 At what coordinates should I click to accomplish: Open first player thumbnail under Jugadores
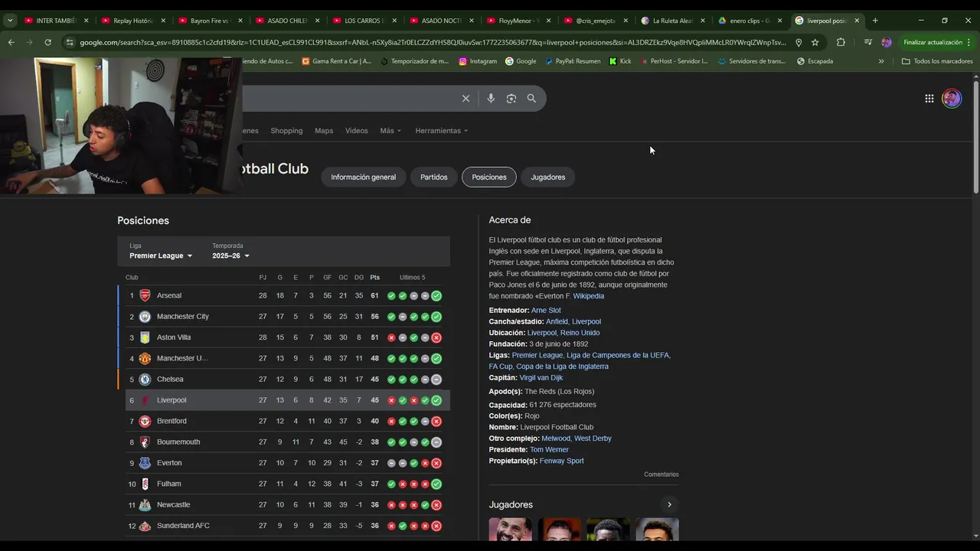(510, 530)
